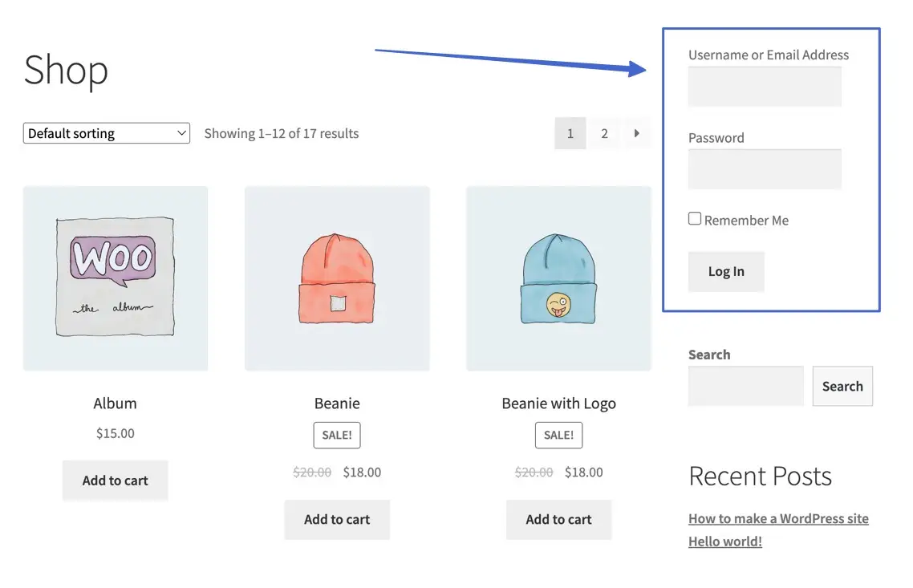Click inside the sidebar Search box
The width and height of the screenshot is (913, 588).
point(745,386)
